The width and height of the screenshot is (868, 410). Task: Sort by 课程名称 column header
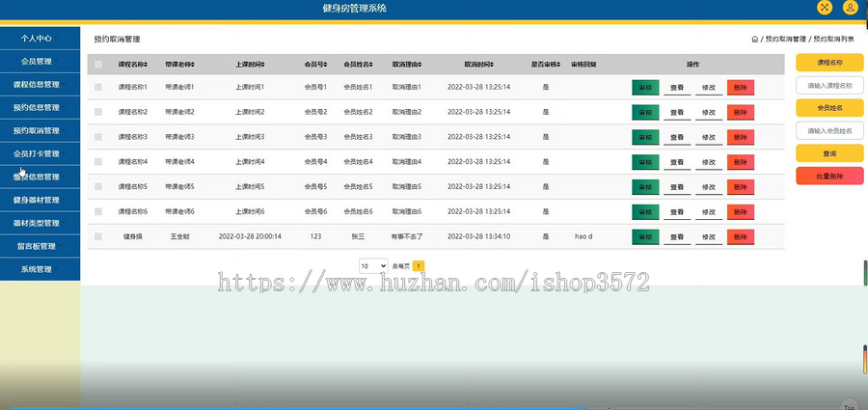click(133, 65)
